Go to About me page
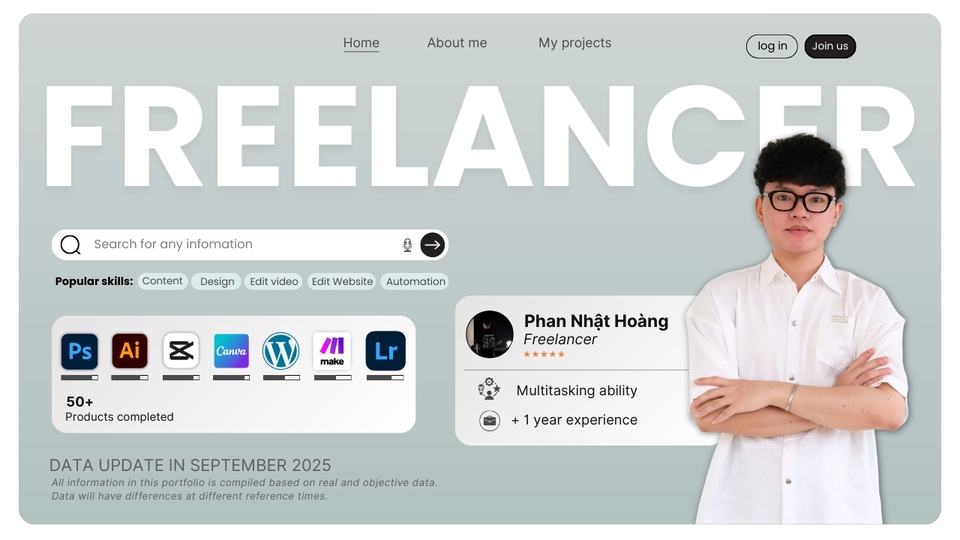960x540 pixels. coord(457,43)
